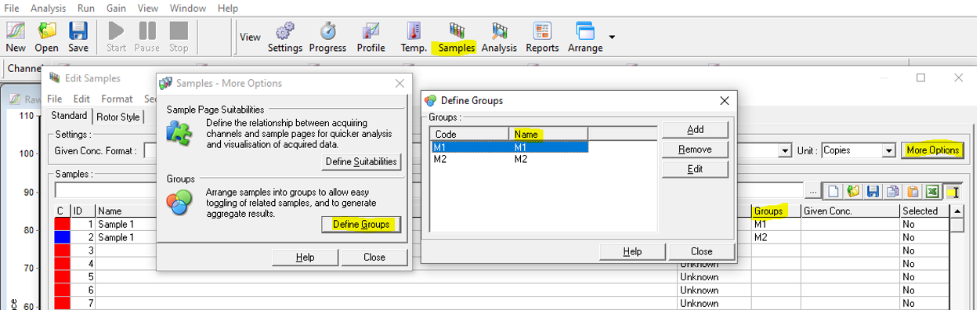
Task: Open the View menu
Action: point(148,8)
